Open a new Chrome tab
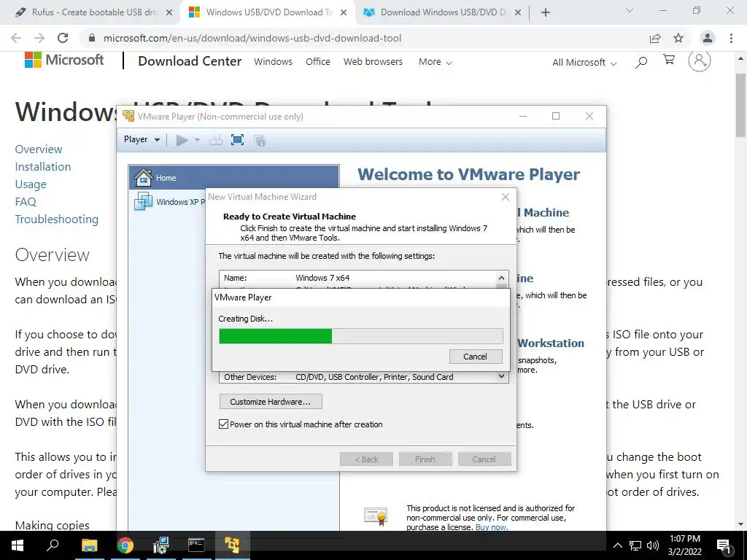747x560 pixels. 546,12
